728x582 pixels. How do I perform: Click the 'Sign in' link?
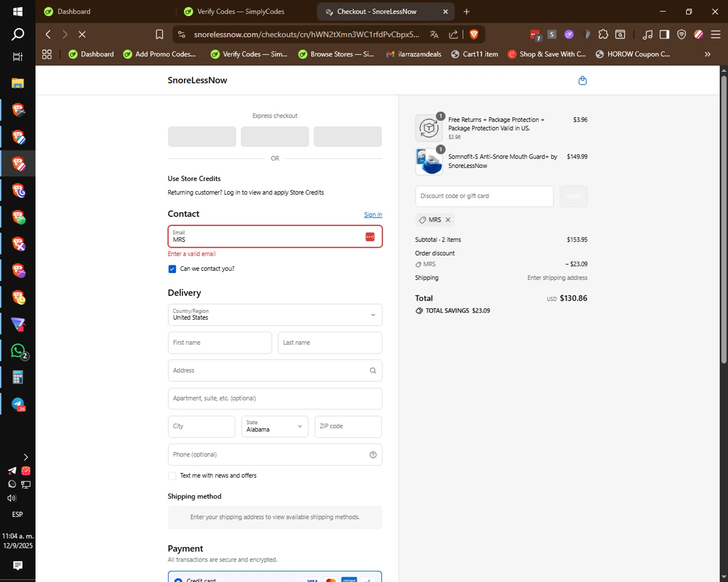[x=373, y=215]
